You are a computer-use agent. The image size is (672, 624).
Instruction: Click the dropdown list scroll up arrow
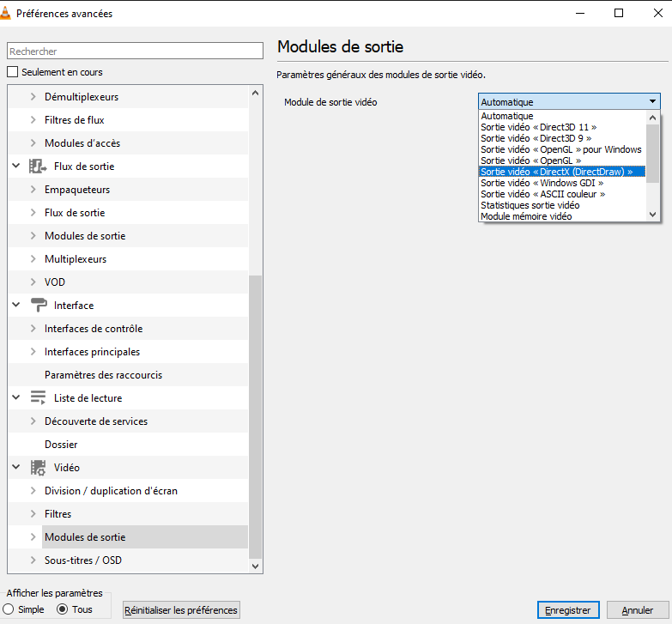[x=652, y=118]
